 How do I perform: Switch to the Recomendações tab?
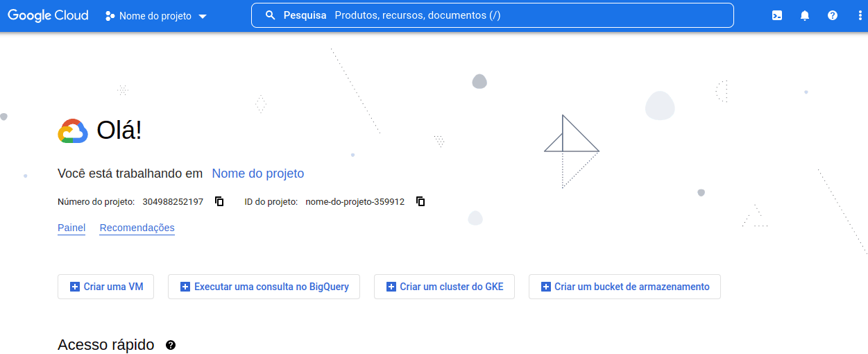pos(137,228)
